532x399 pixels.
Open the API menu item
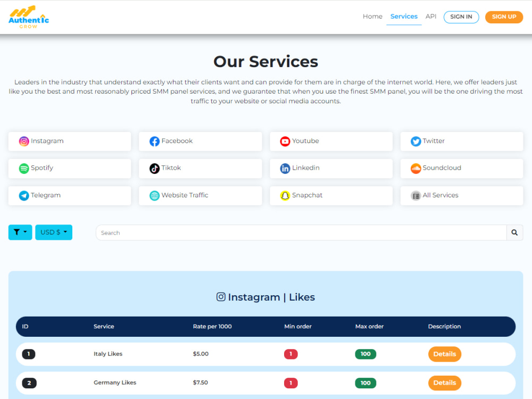pyautogui.click(x=431, y=16)
